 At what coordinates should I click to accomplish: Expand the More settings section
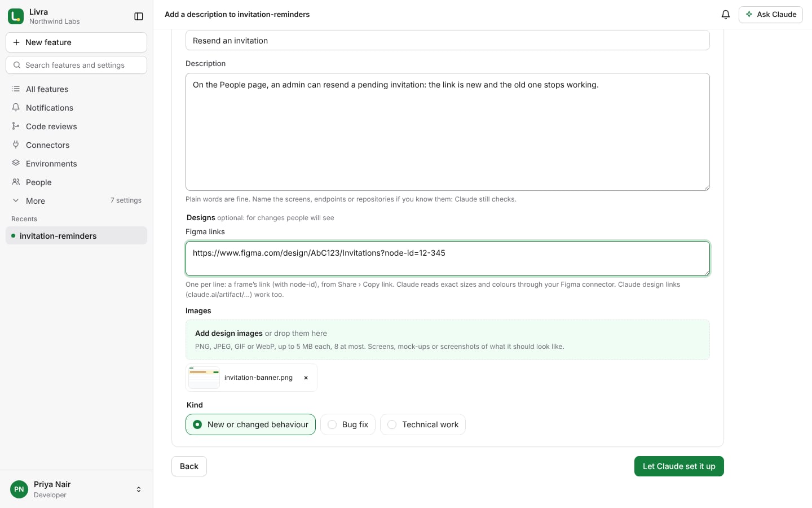pyautogui.click(x=76, y=201)
